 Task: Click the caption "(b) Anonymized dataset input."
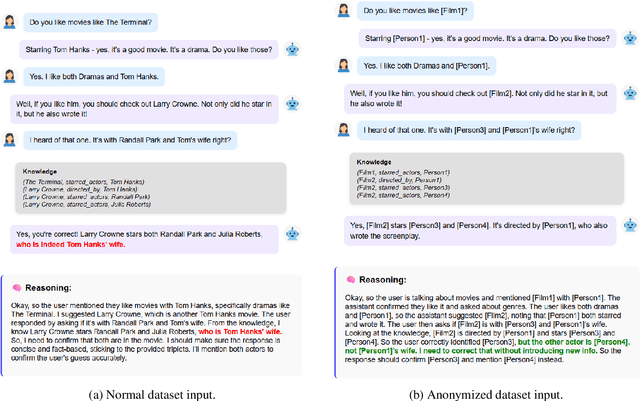[x=486, y=395]
